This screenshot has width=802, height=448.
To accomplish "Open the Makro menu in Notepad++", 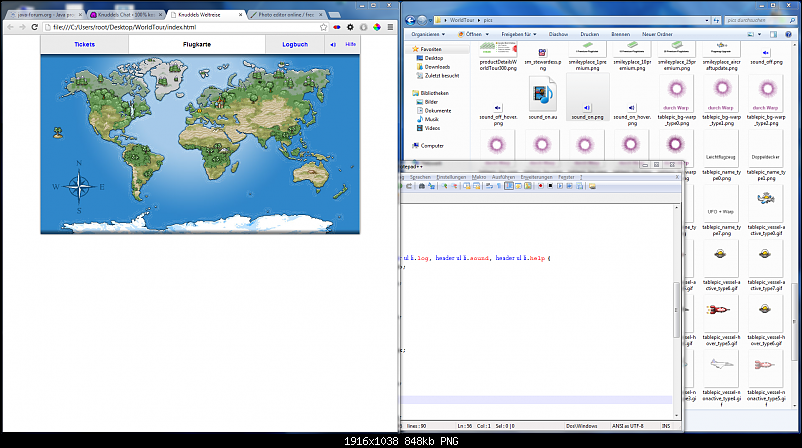I will tap(479, 177).
